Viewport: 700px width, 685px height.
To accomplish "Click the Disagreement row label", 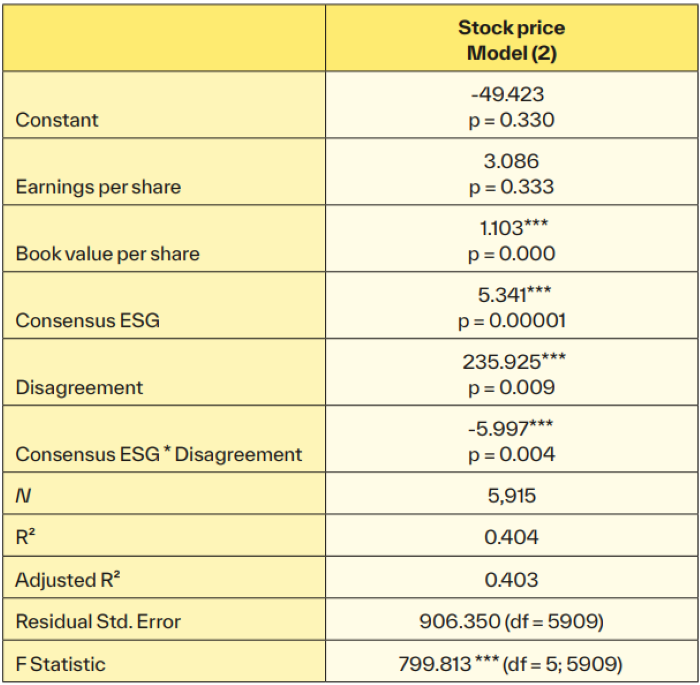I will [79, 388].
